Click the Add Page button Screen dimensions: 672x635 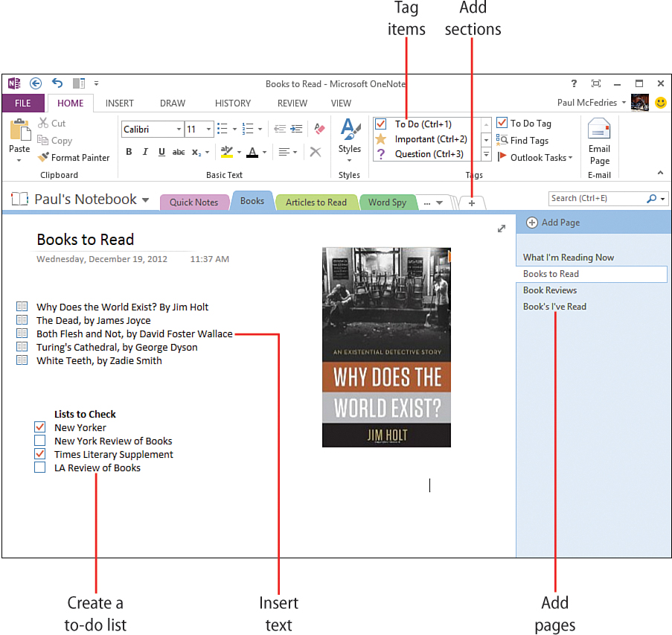[553, 223]
